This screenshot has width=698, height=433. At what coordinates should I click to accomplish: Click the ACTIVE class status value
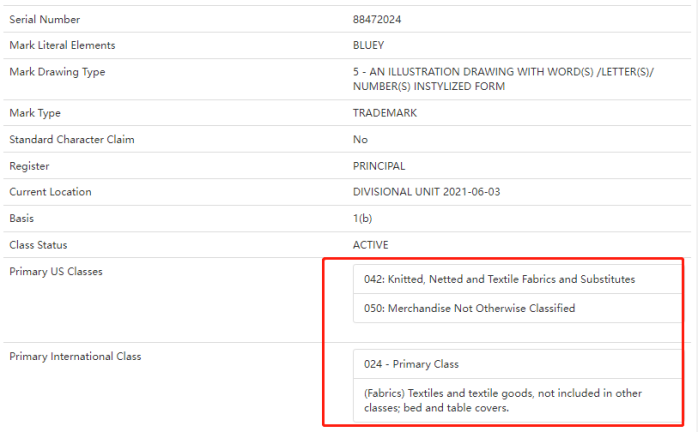tap(370, 245)
